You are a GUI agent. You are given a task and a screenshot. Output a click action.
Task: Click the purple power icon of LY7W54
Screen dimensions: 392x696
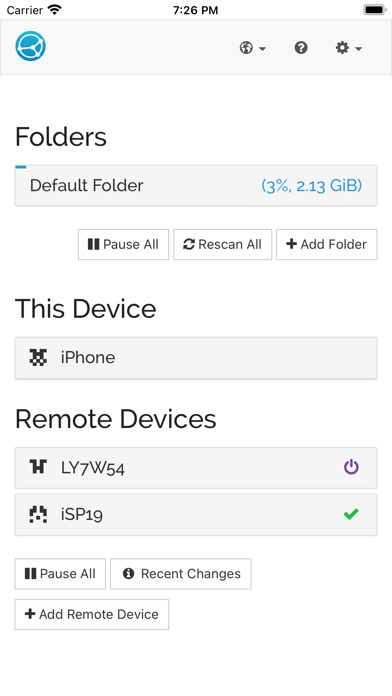[x=351, y=467]
